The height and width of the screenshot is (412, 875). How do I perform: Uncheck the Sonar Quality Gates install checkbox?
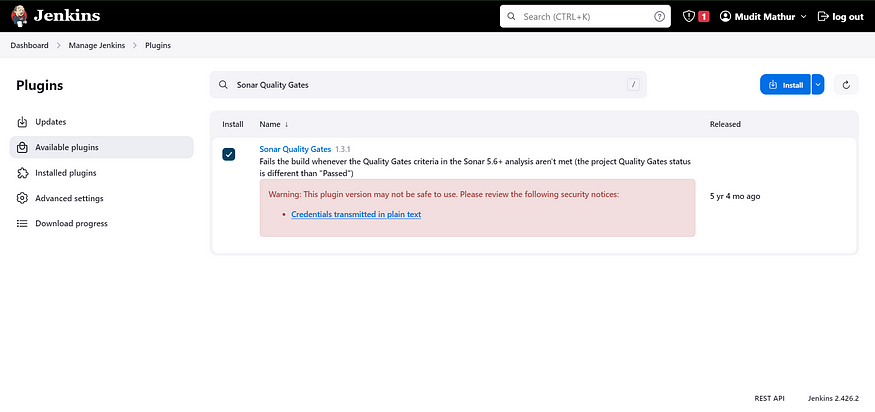(x=229, y=154)
